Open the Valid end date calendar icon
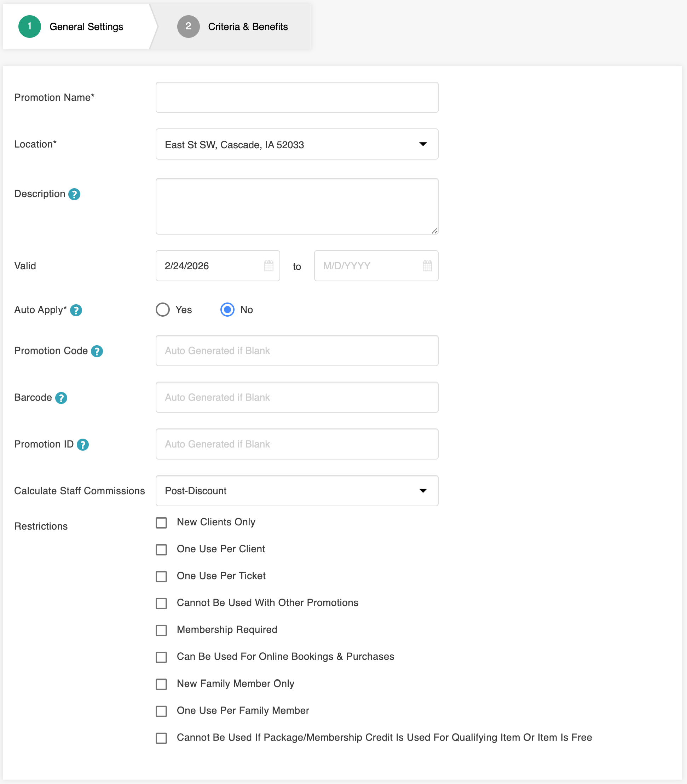 tap(427, 266)
